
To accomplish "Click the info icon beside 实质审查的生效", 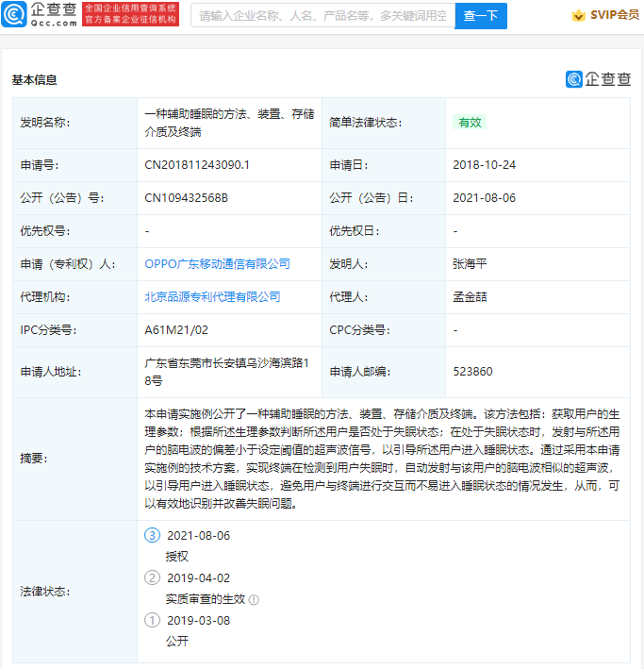I will coord(254,600).
